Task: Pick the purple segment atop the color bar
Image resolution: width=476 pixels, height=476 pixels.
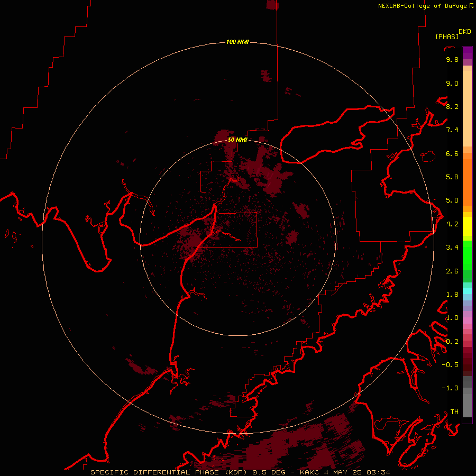Action: pyautogui.click(x=467, y=53)
